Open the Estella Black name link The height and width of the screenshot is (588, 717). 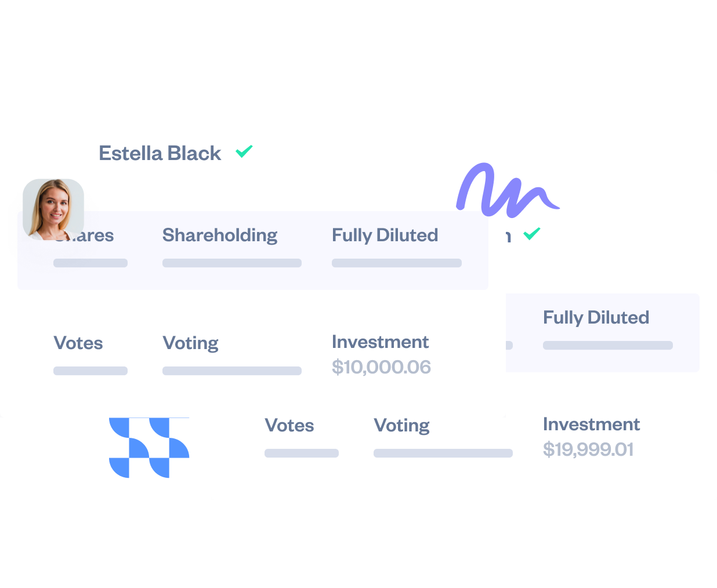pyautogui.click(x=160, y=153)
